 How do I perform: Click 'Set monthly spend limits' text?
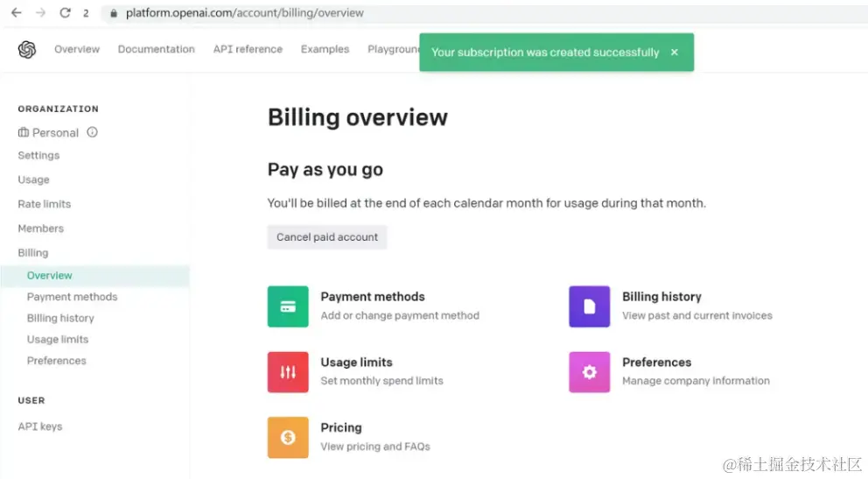[382, 381]
